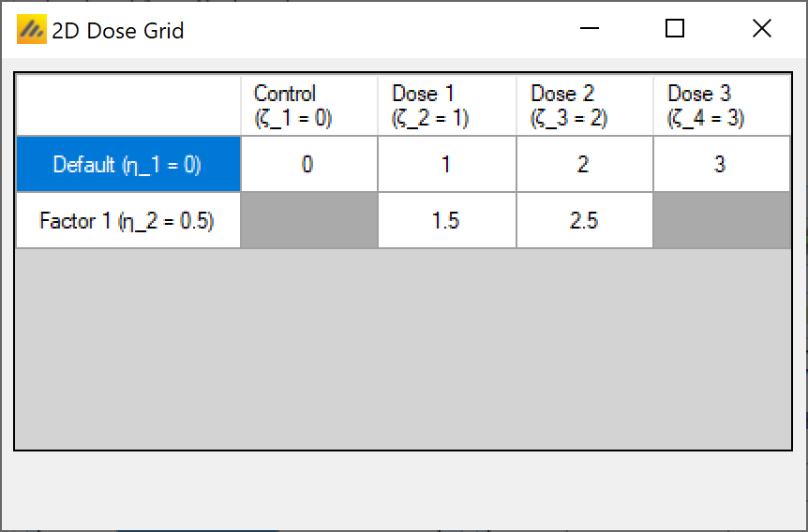The image size is (808, 532).
Task: Select the Dose 1 column header
Action: [x=447, y=106]
